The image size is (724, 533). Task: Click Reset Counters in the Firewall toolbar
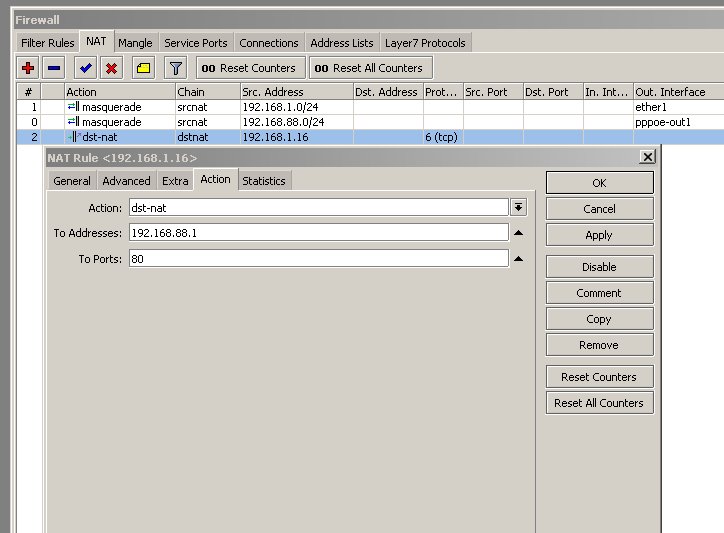point(251,68)
